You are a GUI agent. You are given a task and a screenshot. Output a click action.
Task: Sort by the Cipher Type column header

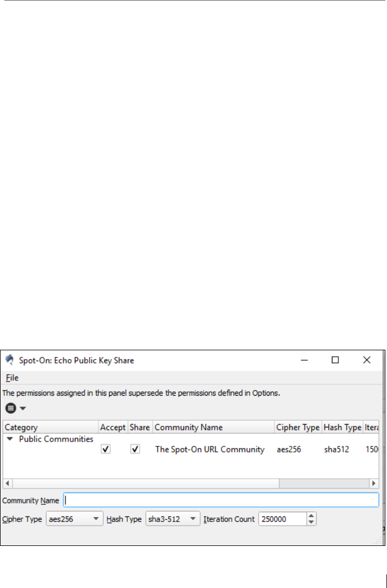point(298,427)
